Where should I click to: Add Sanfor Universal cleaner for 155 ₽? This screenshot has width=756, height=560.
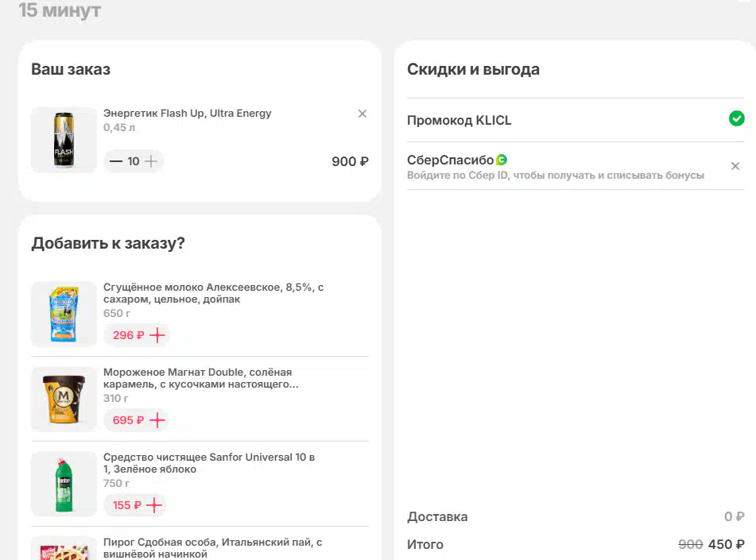coord(135,505)
